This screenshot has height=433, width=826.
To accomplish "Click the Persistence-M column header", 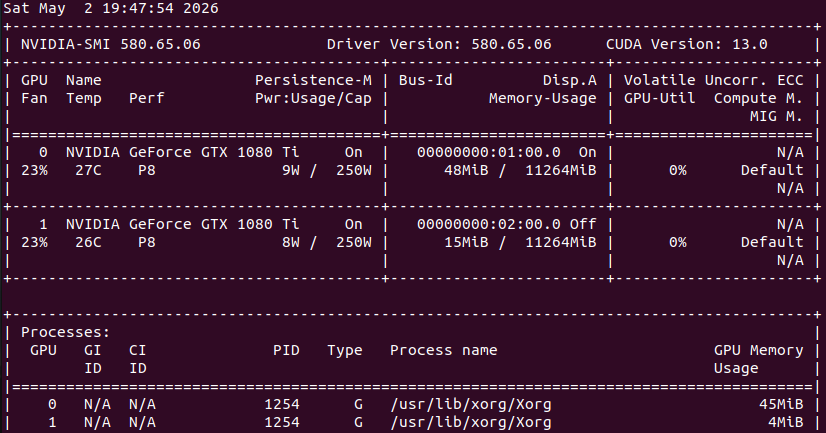I will click(x=313, y=80).
